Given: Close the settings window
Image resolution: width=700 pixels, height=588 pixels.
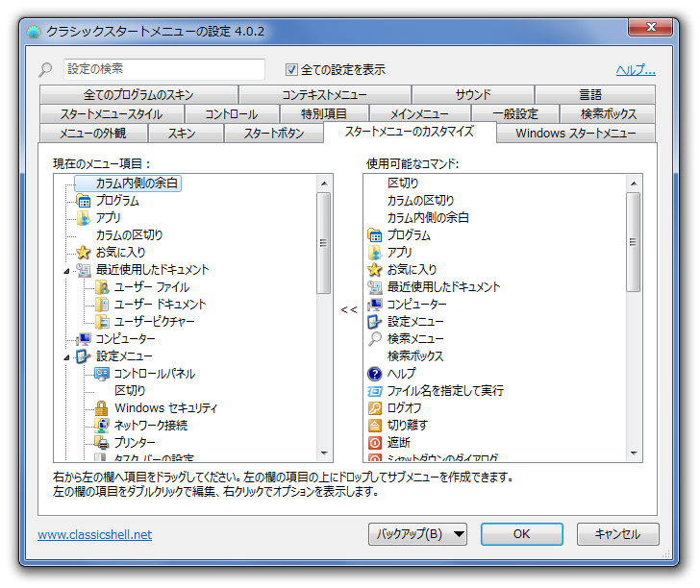Looking at the screenshot, I should click(650, 27).
